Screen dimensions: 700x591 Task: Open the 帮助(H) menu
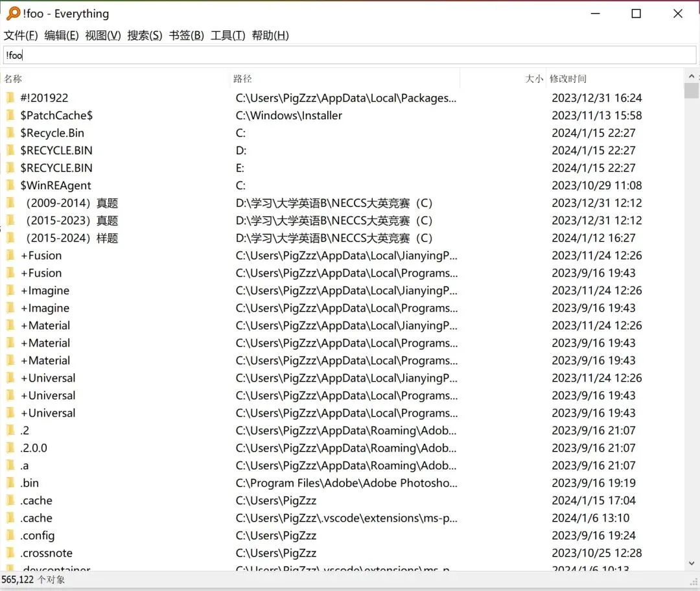coord(270,35)
